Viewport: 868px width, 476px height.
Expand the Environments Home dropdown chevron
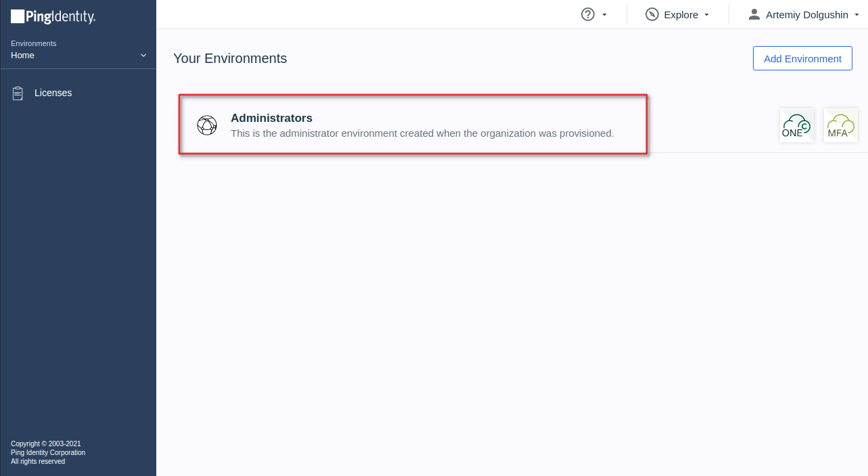pos(143,56)
